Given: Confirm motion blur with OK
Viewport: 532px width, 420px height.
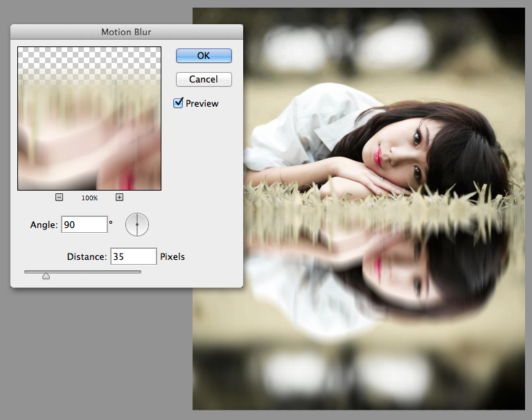Looking at the screenshot, I should click(203, 55).
